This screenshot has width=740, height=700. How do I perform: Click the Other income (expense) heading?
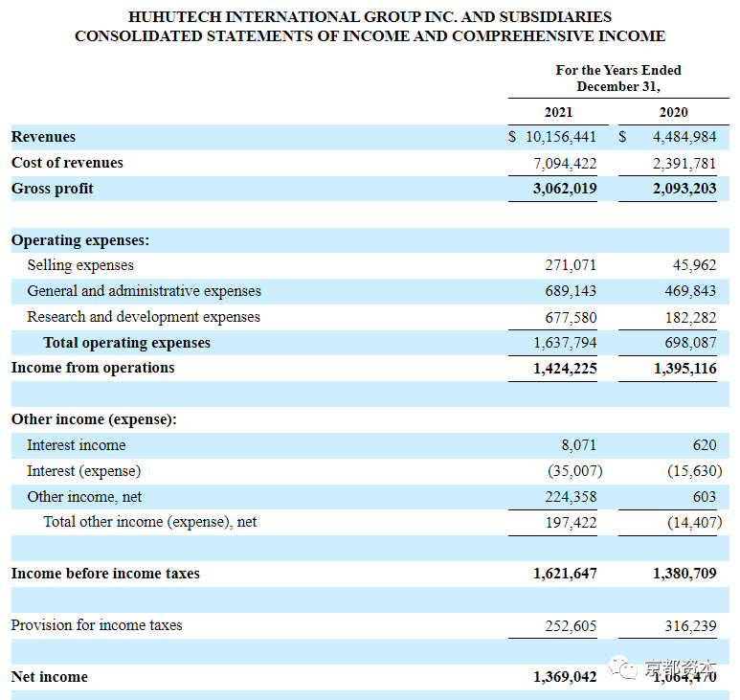(94, 419)
